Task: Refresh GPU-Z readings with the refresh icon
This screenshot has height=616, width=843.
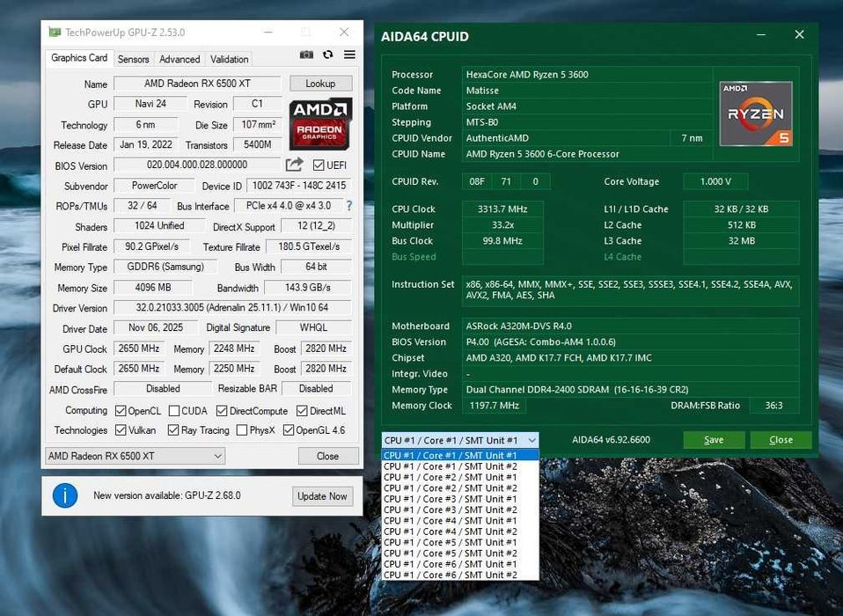Action: 328,55
